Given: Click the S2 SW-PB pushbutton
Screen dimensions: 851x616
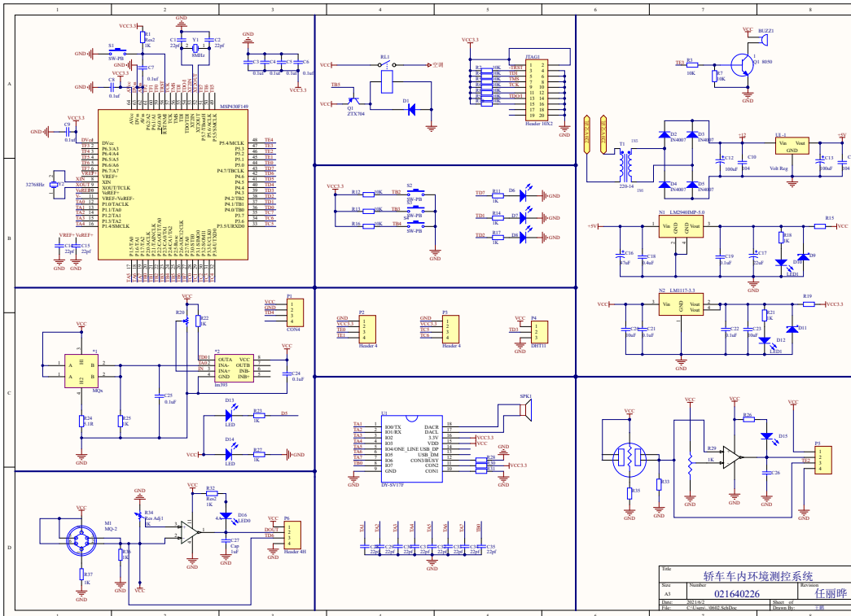Looking at the screenshot, I should (415, 192).
